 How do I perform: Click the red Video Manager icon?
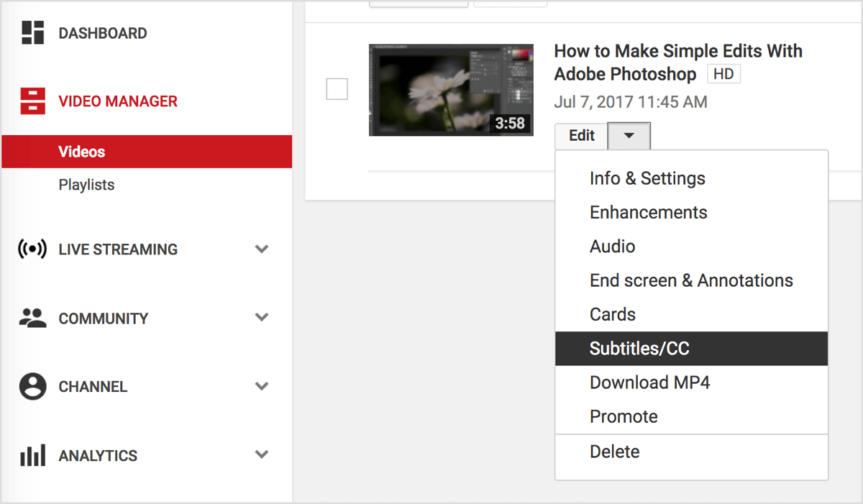click(33, 101)
